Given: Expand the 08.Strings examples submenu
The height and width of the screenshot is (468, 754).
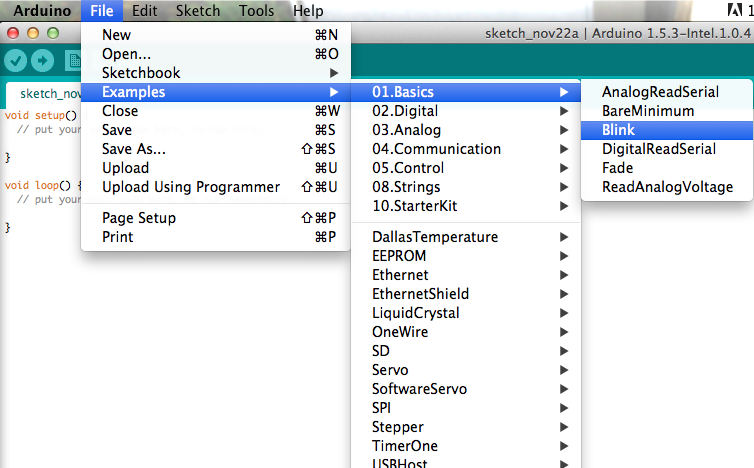Looking at the screenshot, I should [466, 187].
